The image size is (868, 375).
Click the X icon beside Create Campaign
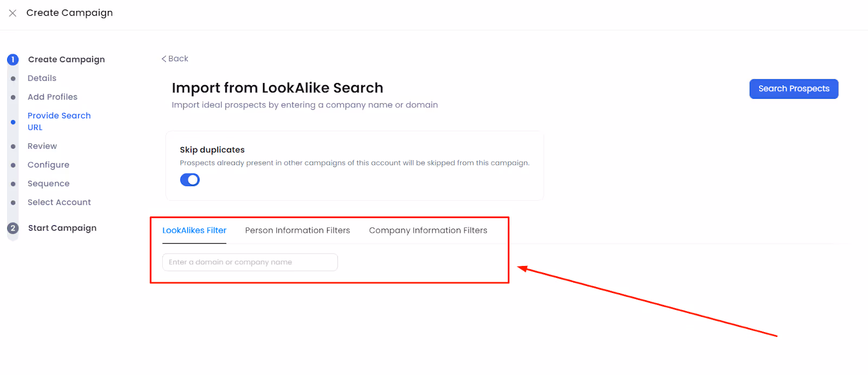tap(12, 12)
